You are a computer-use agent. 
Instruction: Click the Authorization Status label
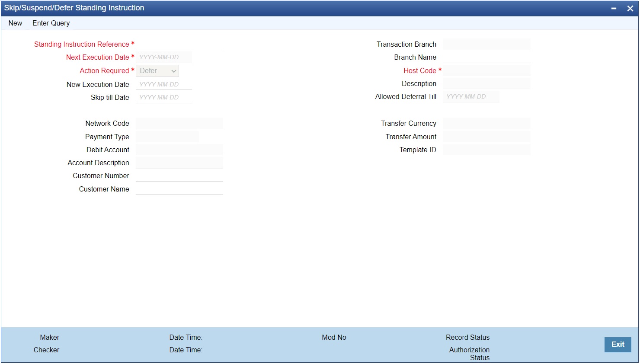469,354
